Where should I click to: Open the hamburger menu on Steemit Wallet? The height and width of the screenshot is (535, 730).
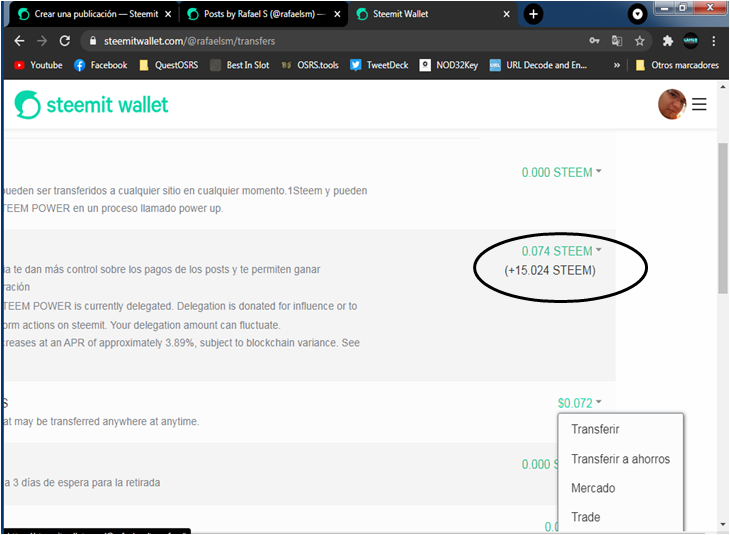[x=699, y=104]
